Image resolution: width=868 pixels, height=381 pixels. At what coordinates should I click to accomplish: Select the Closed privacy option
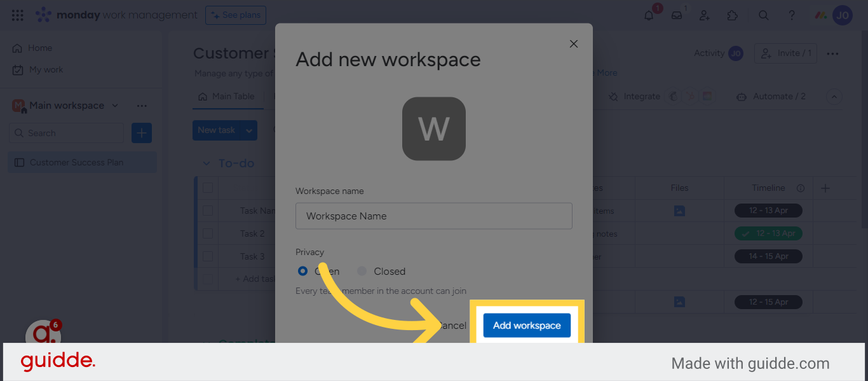(362, 271)
